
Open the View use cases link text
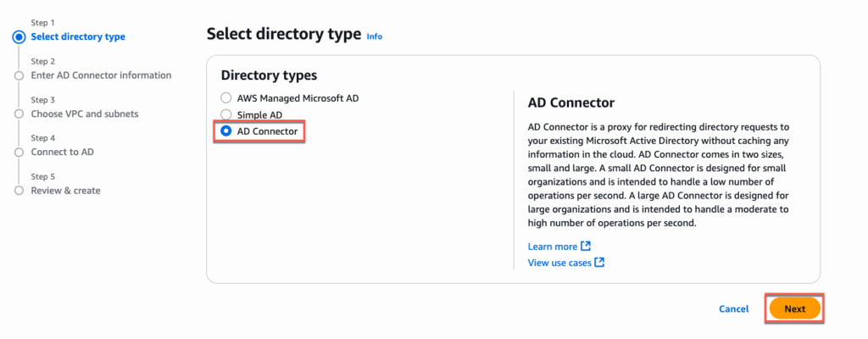click(559, 263)
